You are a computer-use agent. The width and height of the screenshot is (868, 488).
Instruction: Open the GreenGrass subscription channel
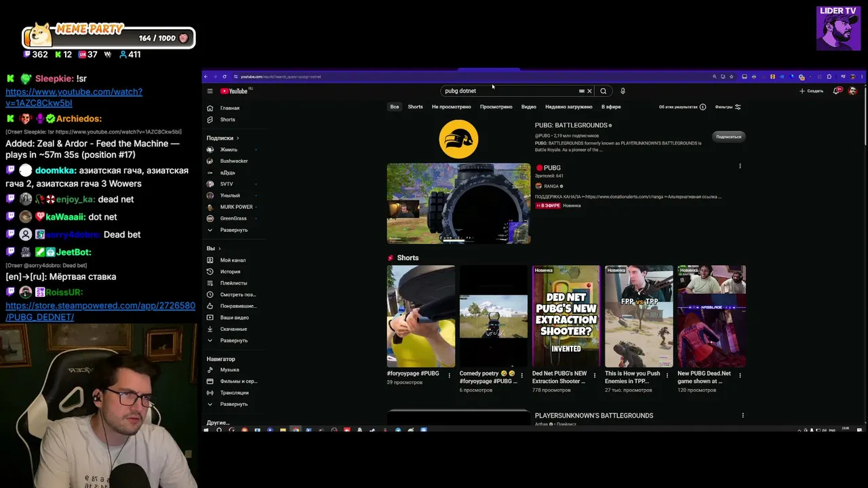point(233,219)
